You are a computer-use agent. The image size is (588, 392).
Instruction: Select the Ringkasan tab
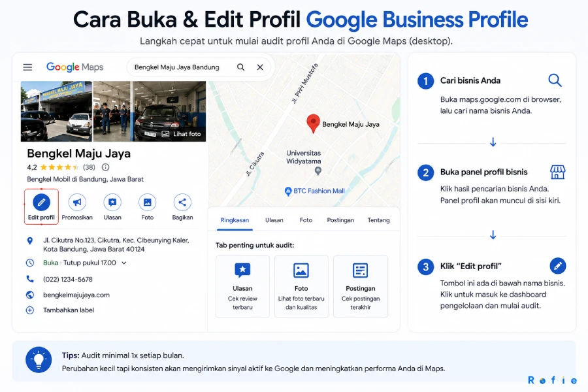235,220
